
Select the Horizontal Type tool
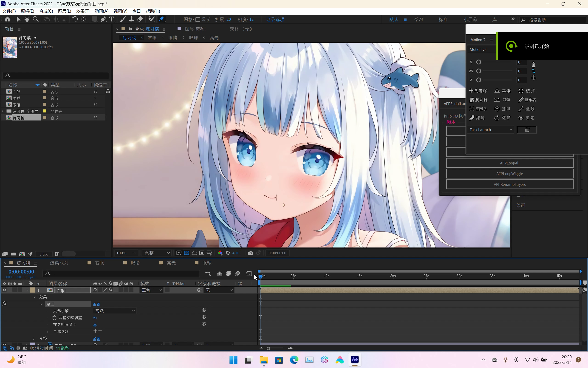(112, 19)
